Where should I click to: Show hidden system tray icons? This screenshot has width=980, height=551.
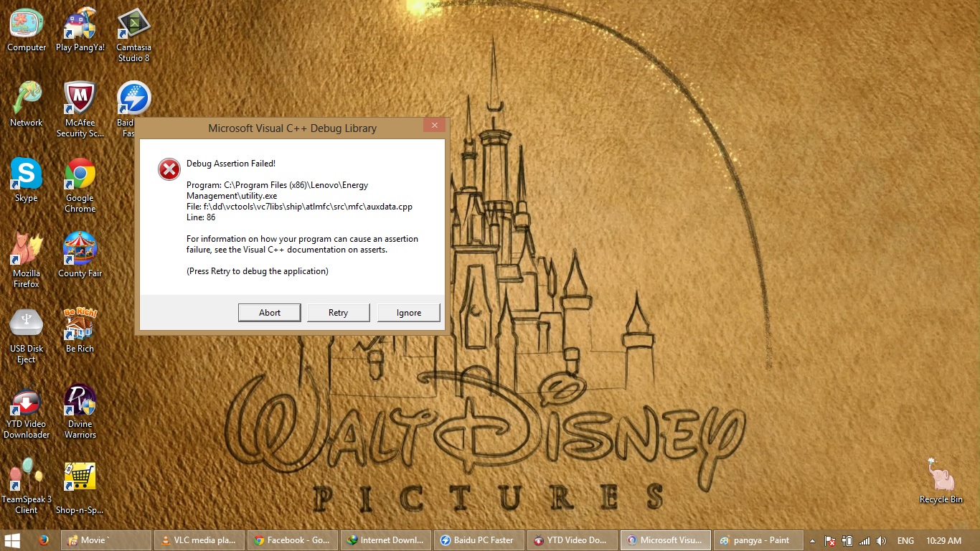pyautogui.click(x=813, y=541)
